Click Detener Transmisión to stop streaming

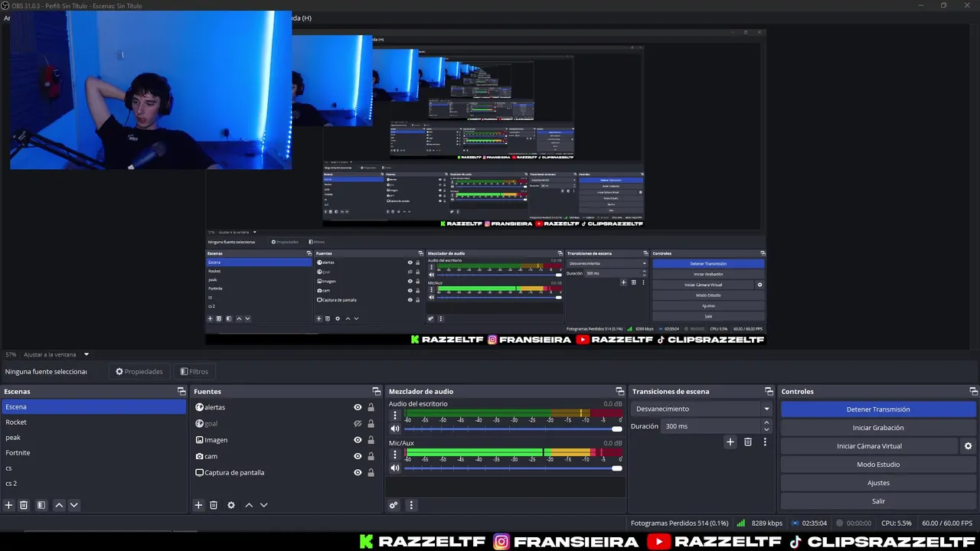click(878, 409)
